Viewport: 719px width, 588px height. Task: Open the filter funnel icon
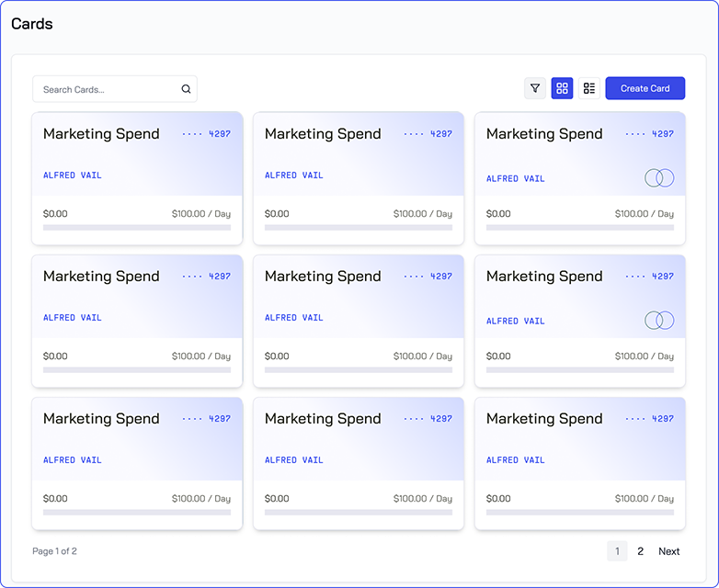535,88
